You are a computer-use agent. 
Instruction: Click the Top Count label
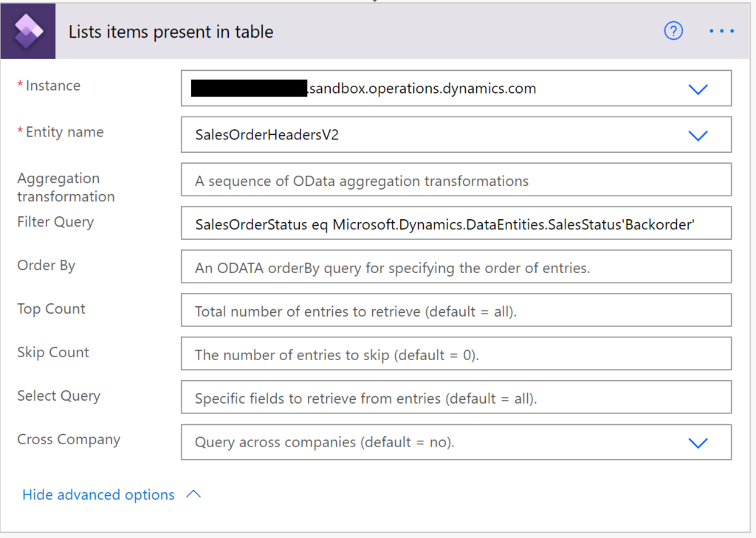[x=51, y=309]
